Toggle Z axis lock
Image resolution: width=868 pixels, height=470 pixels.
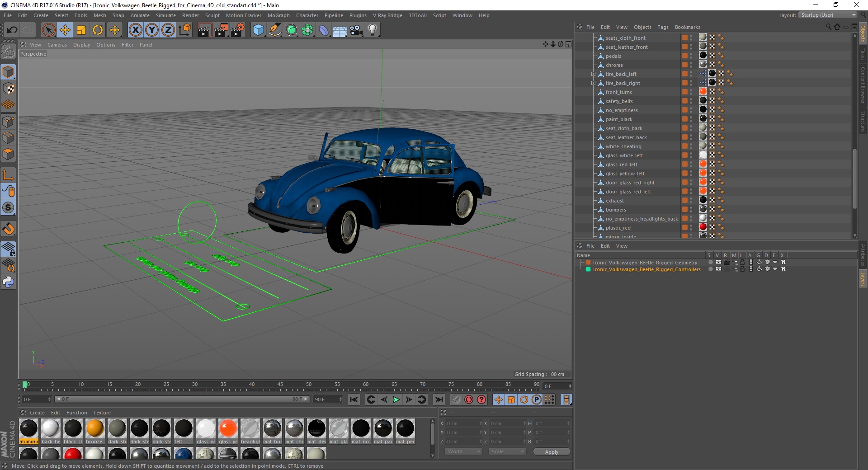(168, 30)
